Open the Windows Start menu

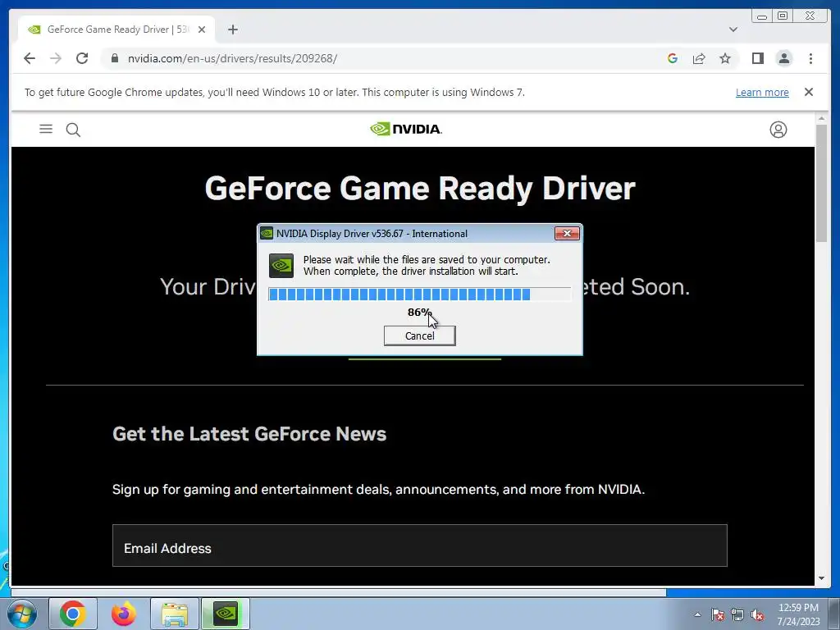22,614
